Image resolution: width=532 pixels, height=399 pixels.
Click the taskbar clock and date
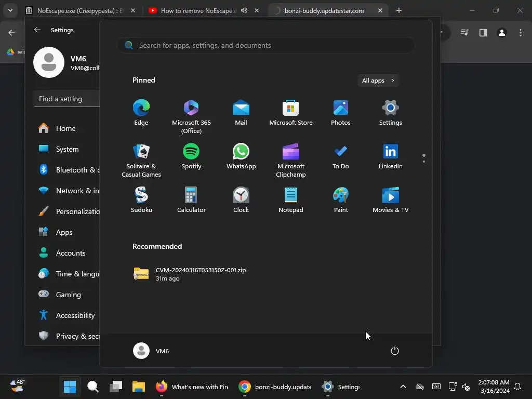[x=494, y=387]
